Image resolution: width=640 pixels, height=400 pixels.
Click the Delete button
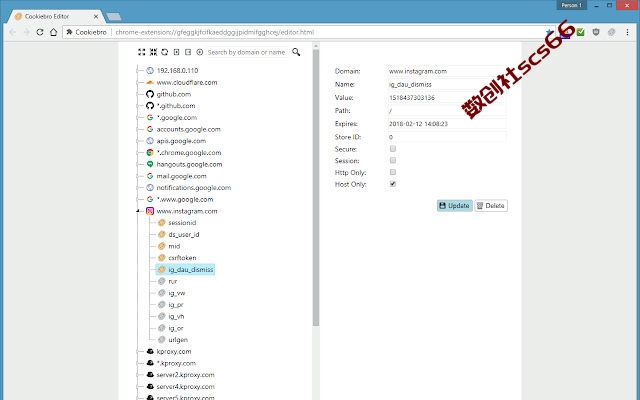tap(491, 205)
